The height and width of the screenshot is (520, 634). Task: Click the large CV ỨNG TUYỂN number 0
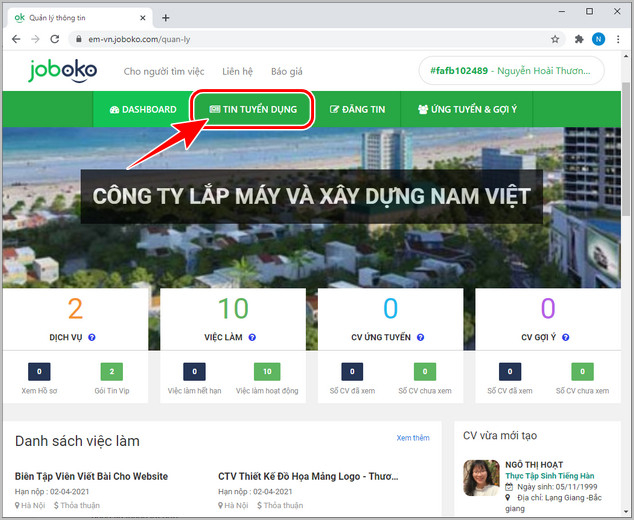click(391, 309)
